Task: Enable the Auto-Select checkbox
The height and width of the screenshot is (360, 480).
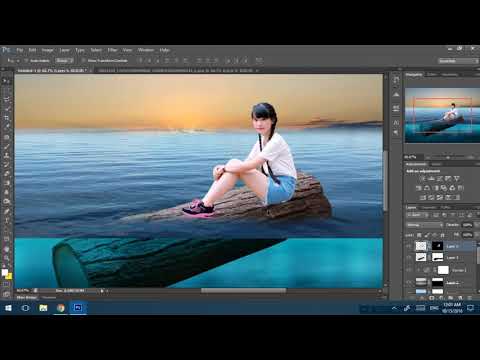Action: point(26,61)
